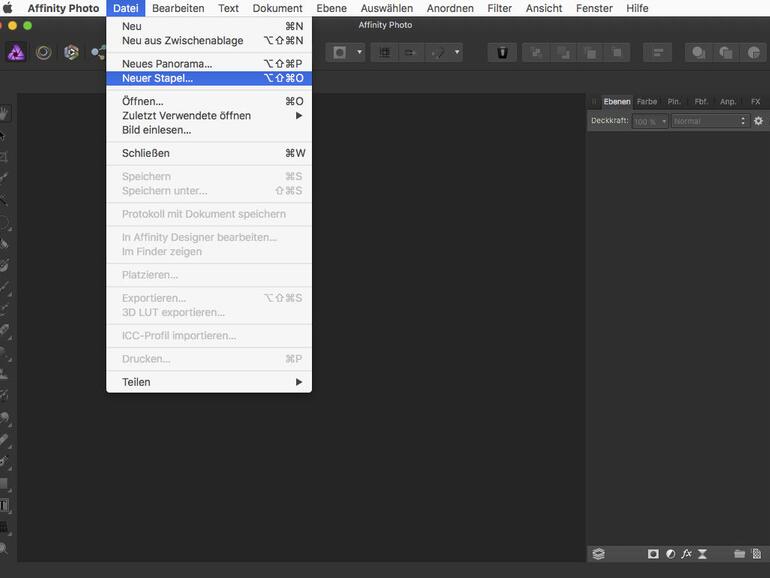
Task: Switch to the FX tab
Action: pos(755,102)
